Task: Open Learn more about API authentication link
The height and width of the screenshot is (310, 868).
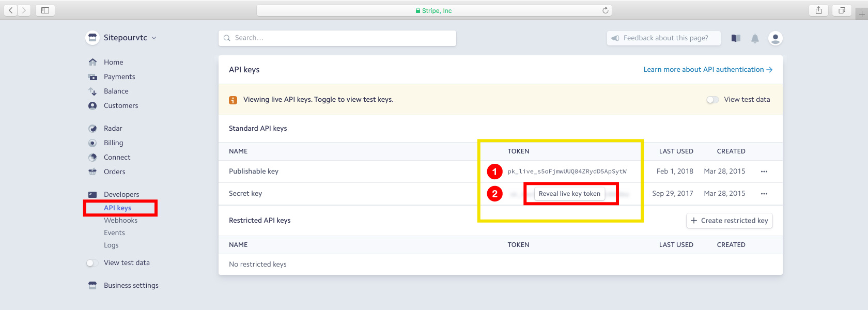Action: pyautogui.click(x=708, y=70)
